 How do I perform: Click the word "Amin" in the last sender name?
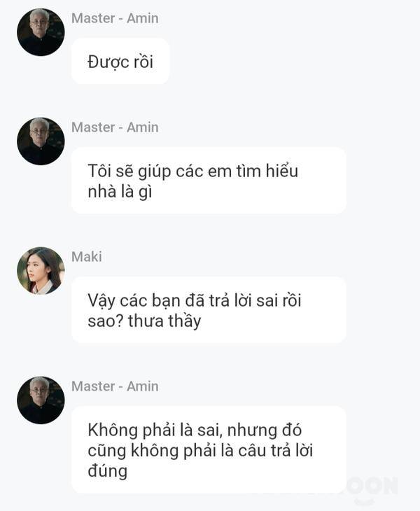point(143,386)
